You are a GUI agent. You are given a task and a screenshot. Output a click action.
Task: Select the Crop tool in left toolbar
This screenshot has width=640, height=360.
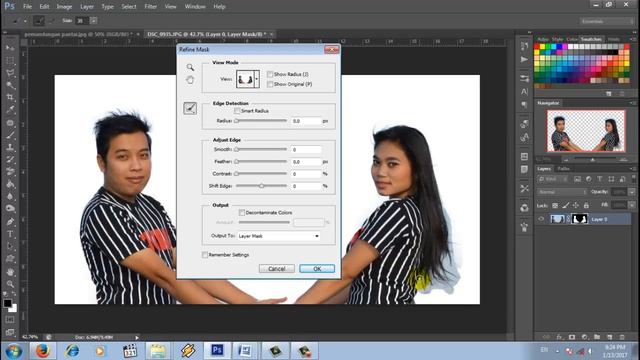10,97
